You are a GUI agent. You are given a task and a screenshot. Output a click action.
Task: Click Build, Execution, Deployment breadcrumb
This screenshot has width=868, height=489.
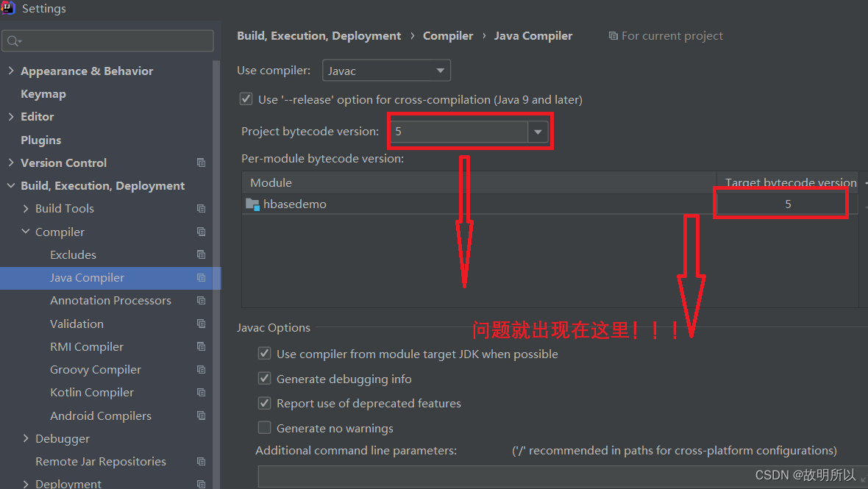[319, 36]
